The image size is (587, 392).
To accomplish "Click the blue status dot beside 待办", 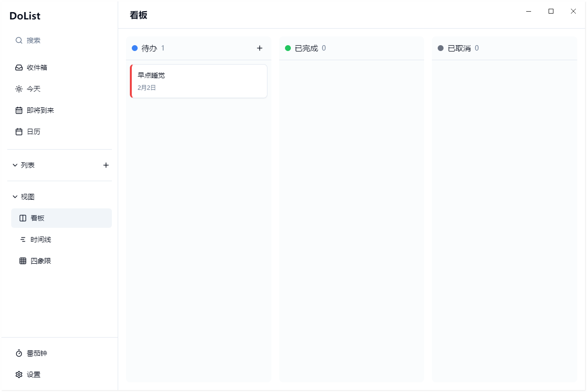I will pos(134,48).
